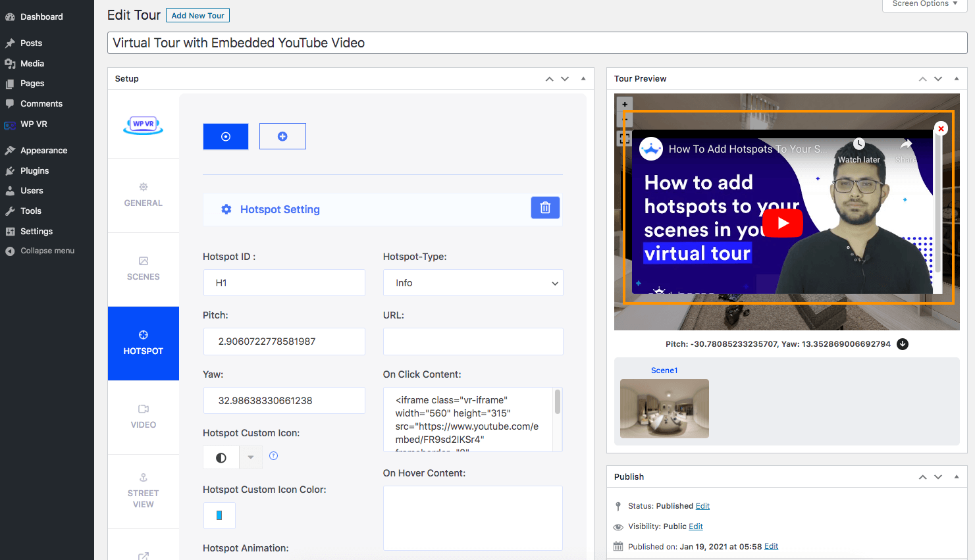The width and height of the screenshot is (975, 560).
Task: Open the Screen Options dropdown
Action: (x=925, y=4)
